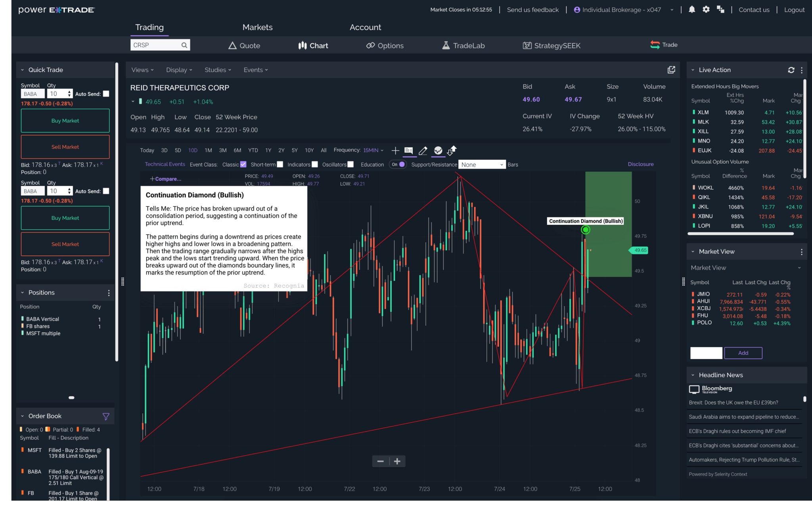Open the chart pop-out/share icon
This screenshot has width=812, height=514.
(x=671, y=69)
